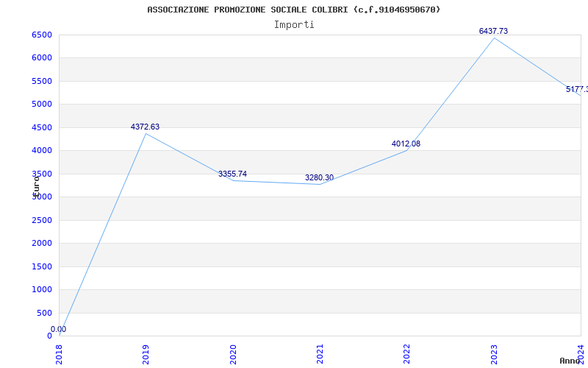Click the x-axis year 2018

click(59, 354)
